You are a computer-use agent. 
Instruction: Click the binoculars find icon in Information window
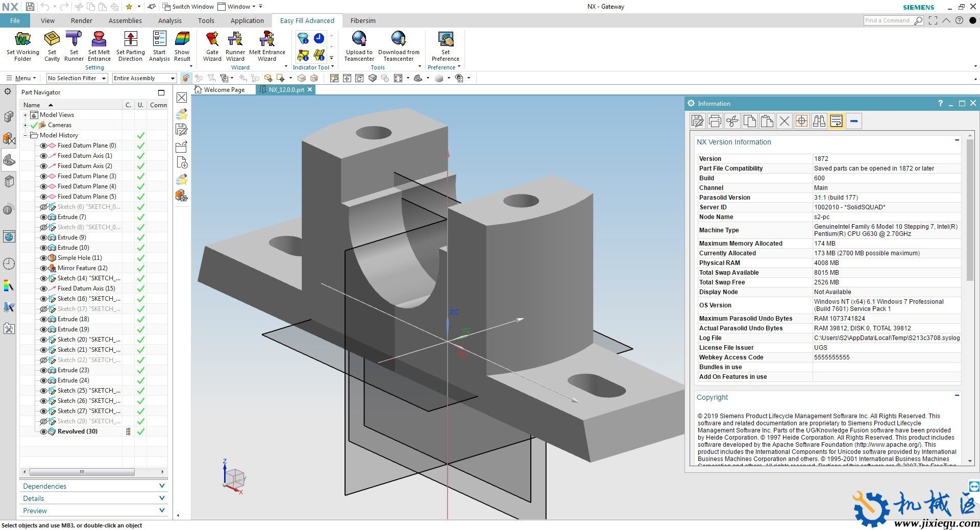coord(819,121)
